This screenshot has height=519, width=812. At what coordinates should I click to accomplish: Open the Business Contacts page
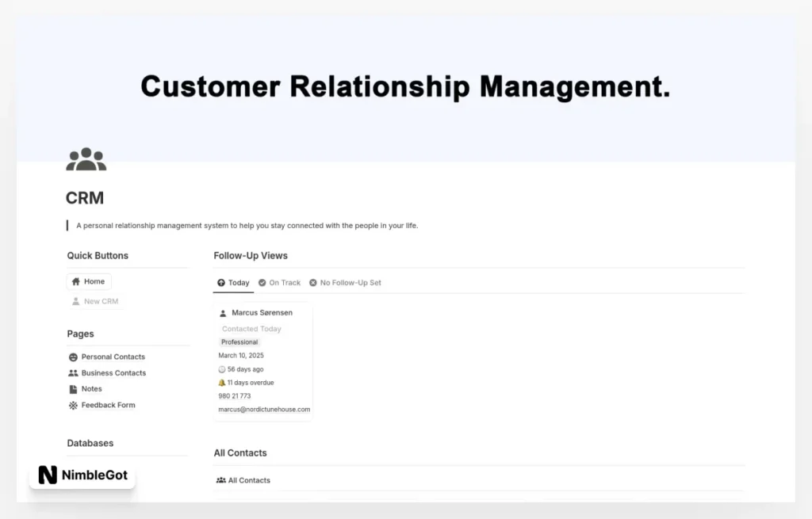(x=113, y=372)
